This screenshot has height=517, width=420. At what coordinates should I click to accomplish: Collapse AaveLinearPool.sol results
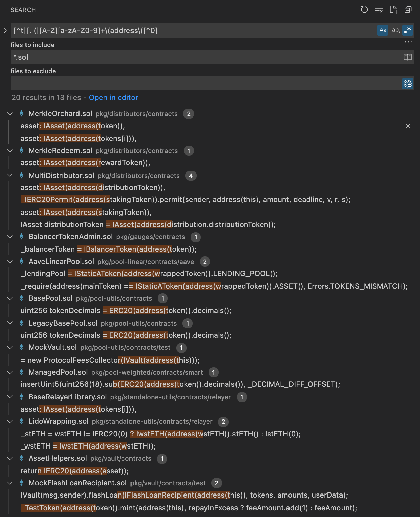tap(10, 262)
